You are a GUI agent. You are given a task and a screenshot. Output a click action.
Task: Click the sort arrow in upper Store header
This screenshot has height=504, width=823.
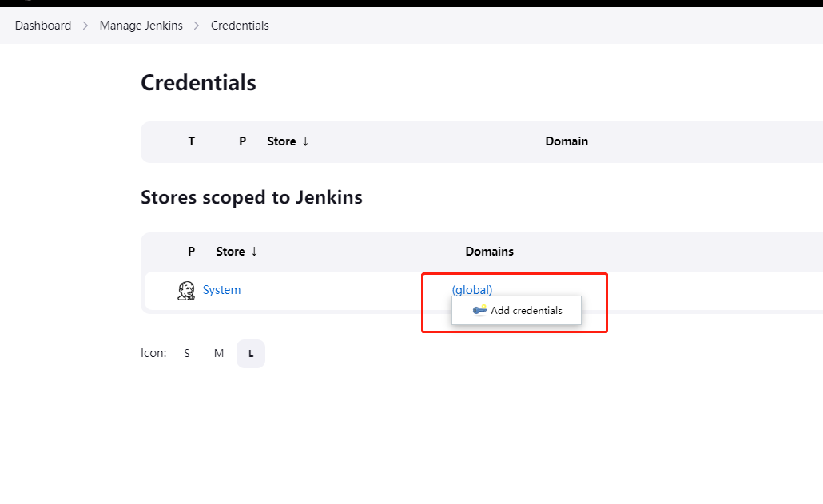pyautogui.click(x=306, y=141)
